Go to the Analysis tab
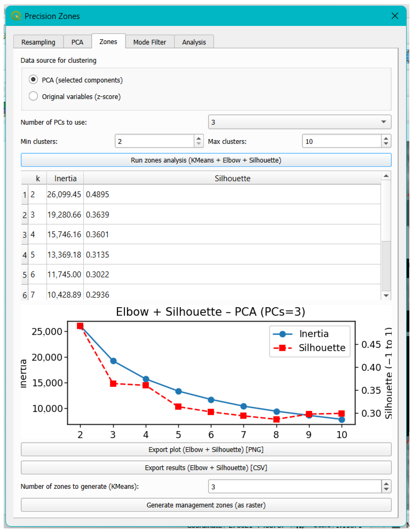Viewport: 414px width, 532px height. pyautogui.click(x=194, y=42)
